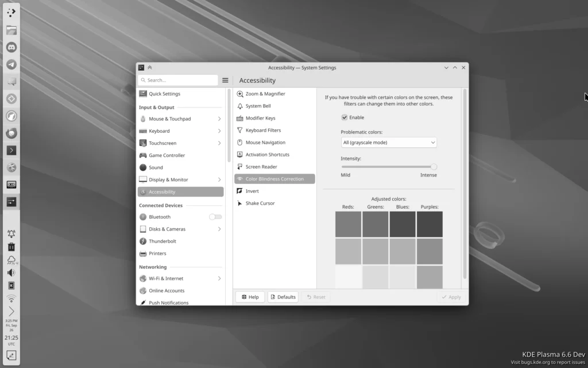Open the Problematic colors dropdown
Screen dimensions: 588x368
[x=389, y=142]
